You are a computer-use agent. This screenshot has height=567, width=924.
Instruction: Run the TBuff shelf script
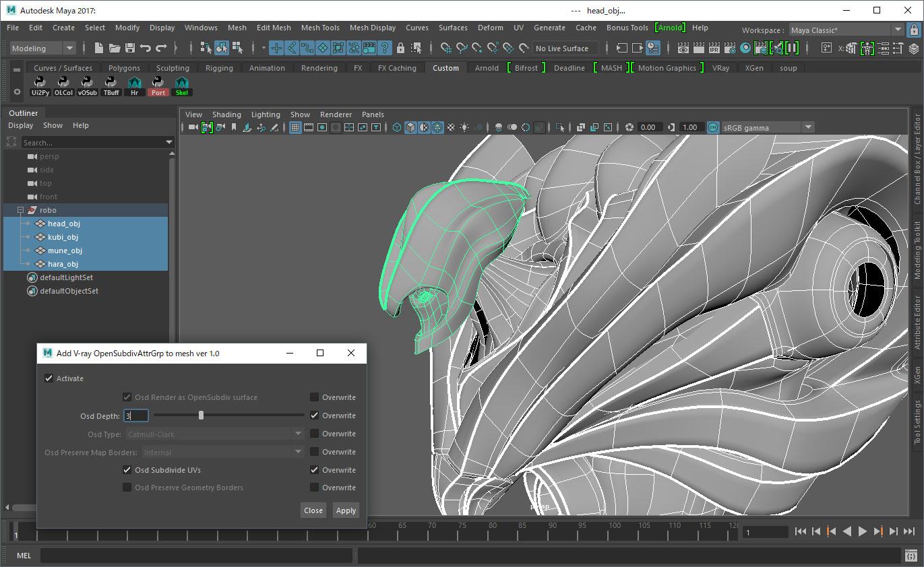tap(111, 86)
